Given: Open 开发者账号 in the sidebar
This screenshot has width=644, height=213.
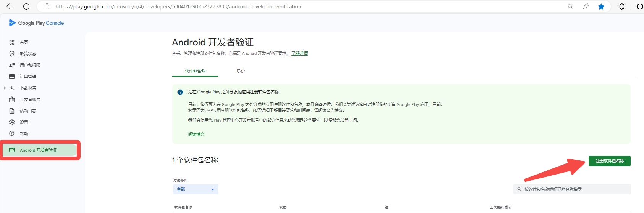Looking at the screenshot, I should [x=30, y=99].
